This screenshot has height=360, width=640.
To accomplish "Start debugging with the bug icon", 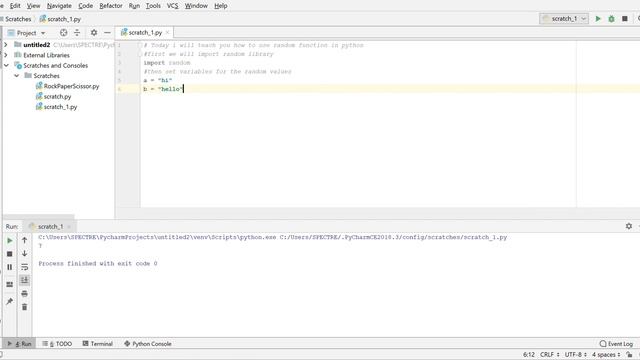I will click(x=611, y=19).
